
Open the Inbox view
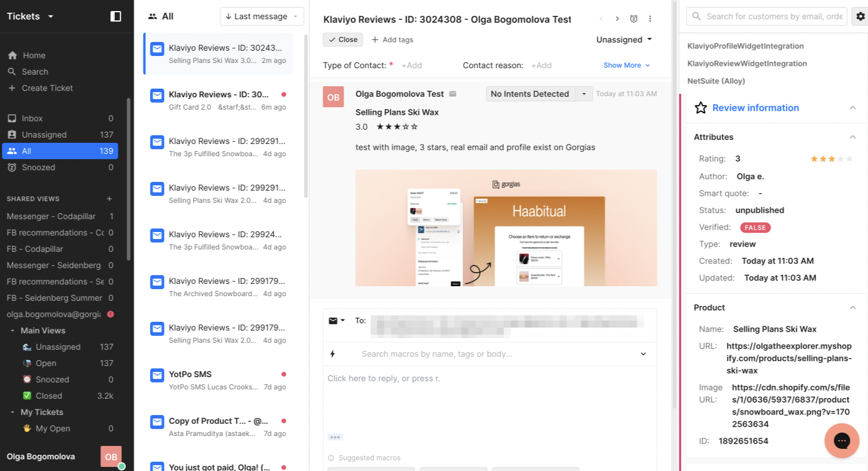click(x=60, y=118)
